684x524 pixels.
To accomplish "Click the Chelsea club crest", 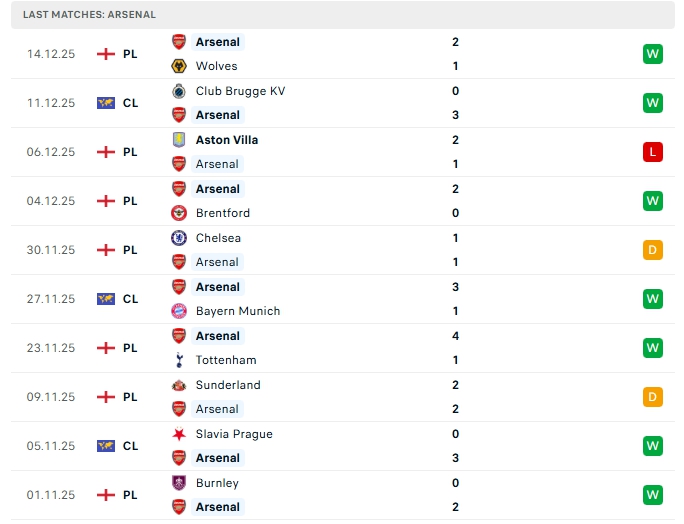I will 179,238.
